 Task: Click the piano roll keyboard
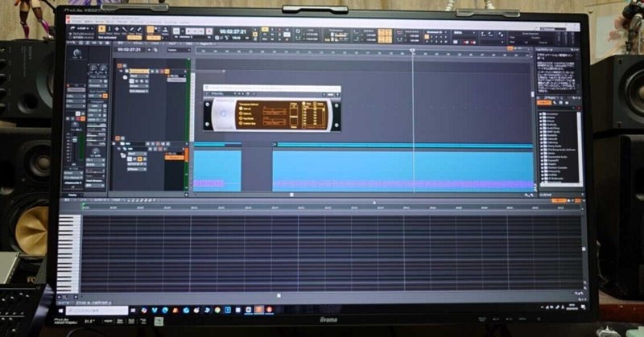point(69,253)
